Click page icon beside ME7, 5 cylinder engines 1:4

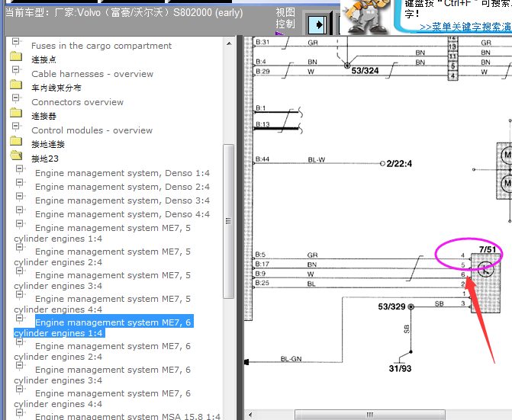[x=21, y=224]
